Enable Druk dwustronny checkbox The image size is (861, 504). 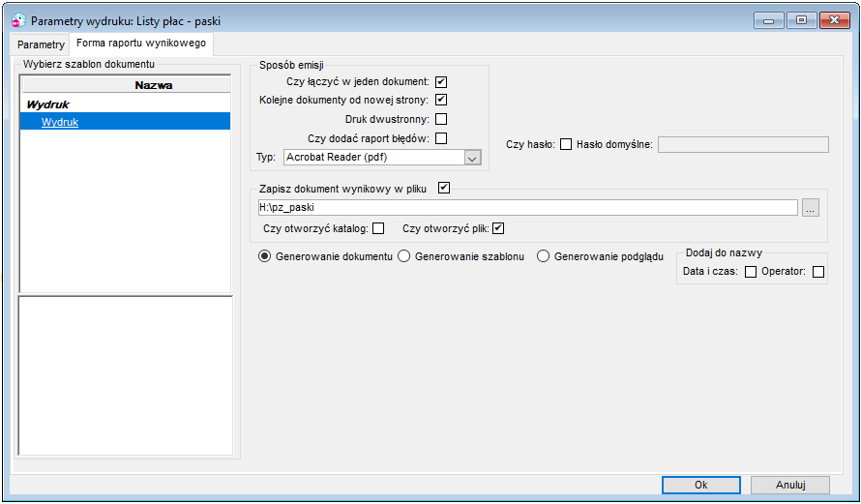441,119
